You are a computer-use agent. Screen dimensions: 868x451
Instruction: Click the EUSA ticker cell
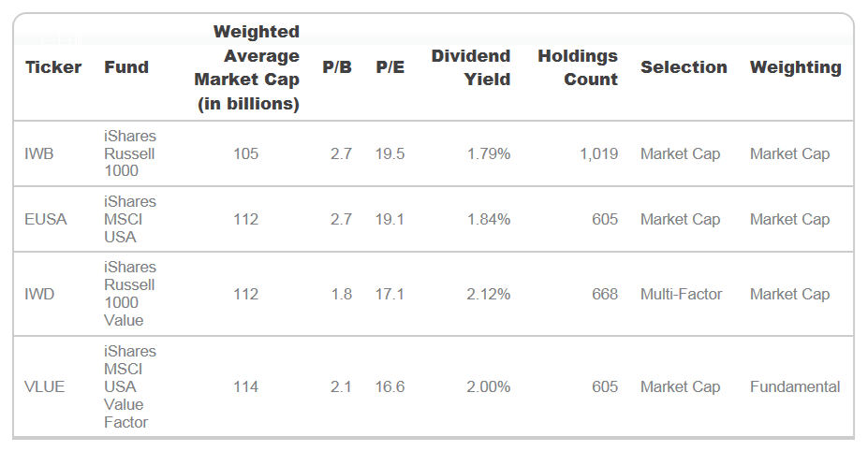(45, 219)
